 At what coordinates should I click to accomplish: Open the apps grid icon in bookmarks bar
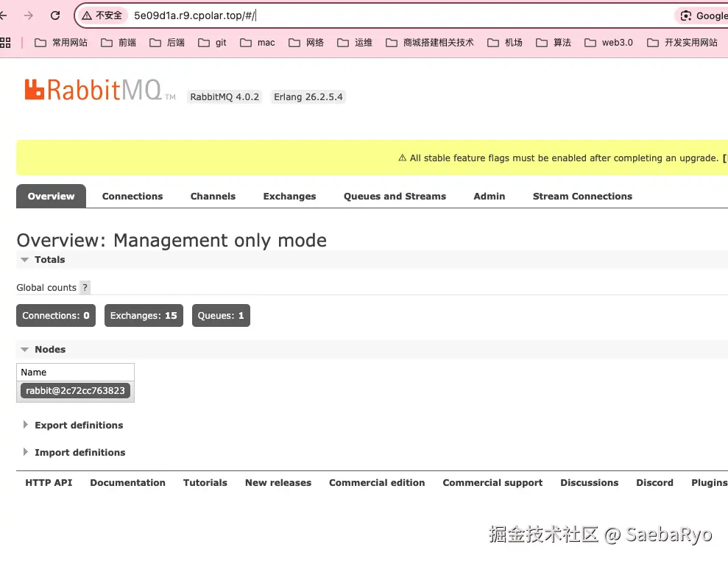pyautogui.click(x=5, y=43)
